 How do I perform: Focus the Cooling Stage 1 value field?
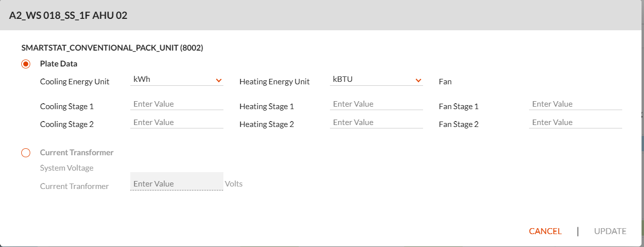click(177, 104)
